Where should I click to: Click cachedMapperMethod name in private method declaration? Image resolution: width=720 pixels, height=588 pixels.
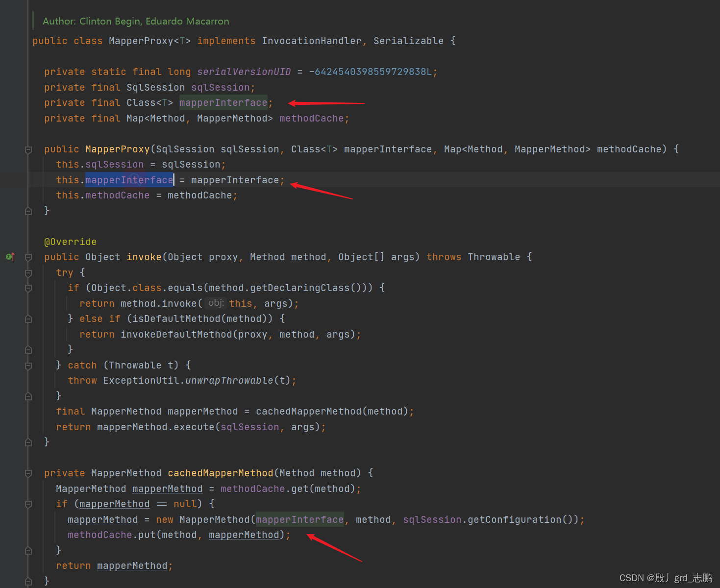(221, 473)
